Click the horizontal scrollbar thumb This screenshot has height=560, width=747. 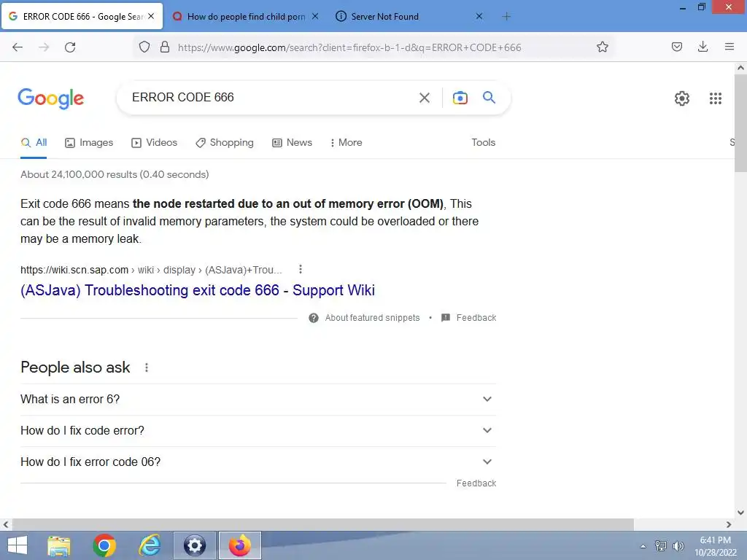click(x=322, y=524)
